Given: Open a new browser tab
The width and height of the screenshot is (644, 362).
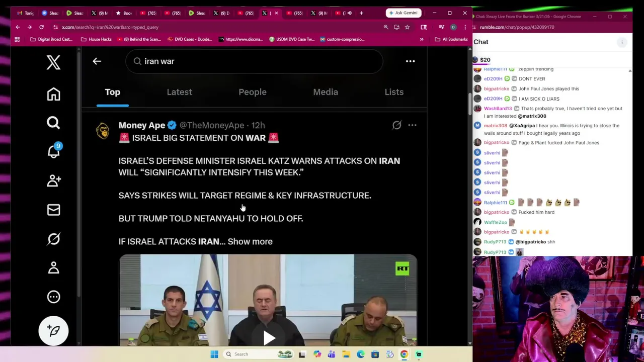Looking at the screenshot, I should [361, 13].
